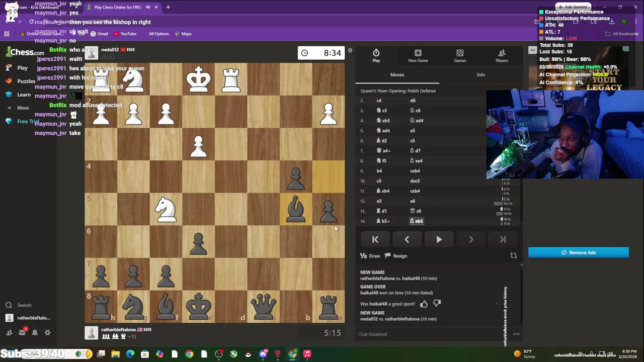Click move 10 dxc5 in move list

click(415, 180)
